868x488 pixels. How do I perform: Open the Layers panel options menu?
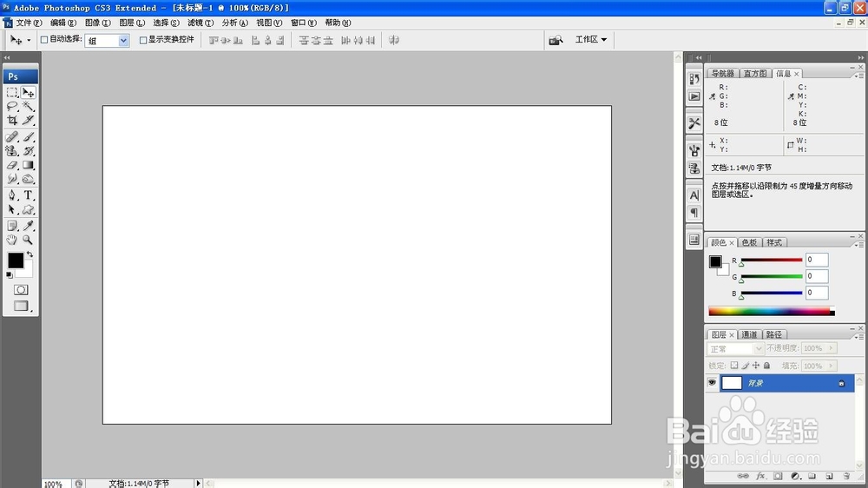pos(859,336)
